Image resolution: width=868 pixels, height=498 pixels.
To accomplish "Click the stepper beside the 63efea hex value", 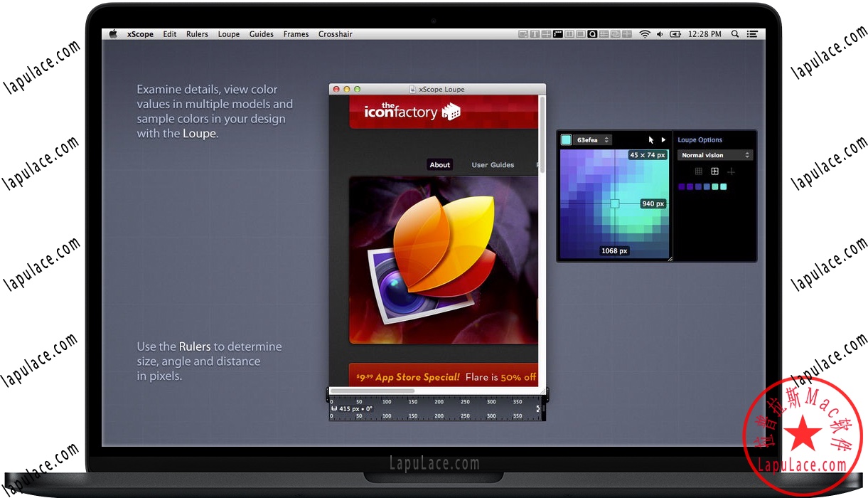I will 606,139.
